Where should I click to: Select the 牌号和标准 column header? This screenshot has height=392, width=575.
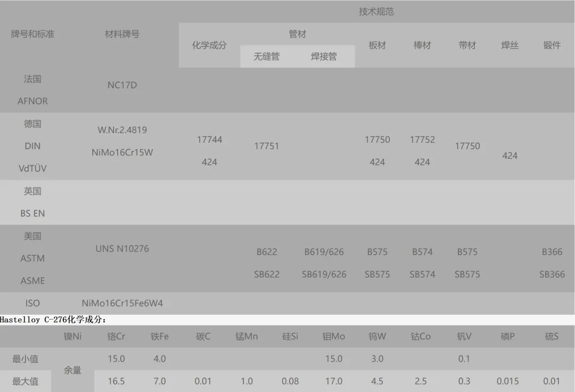[x=32, y=34]
